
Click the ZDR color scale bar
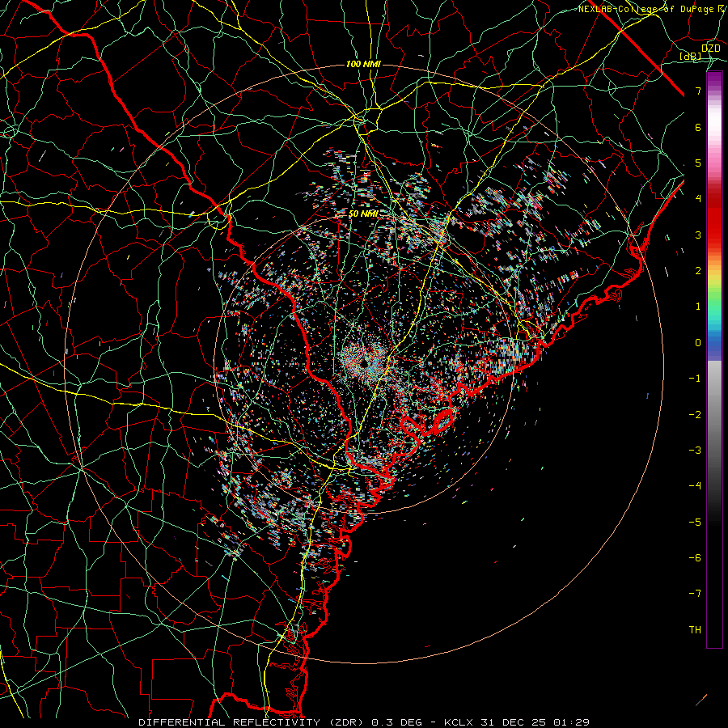click(714, 359)
